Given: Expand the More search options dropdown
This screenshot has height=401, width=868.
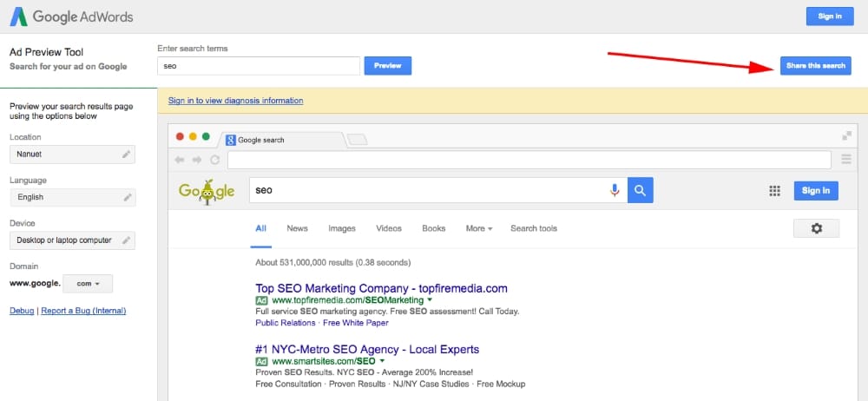Looking at the screenshot, I should [478, 228].
